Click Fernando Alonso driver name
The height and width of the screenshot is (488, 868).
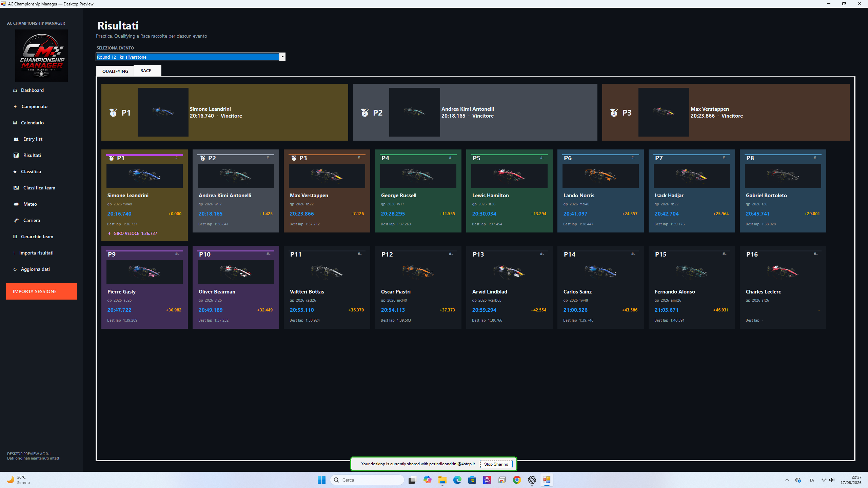[675, 292]
